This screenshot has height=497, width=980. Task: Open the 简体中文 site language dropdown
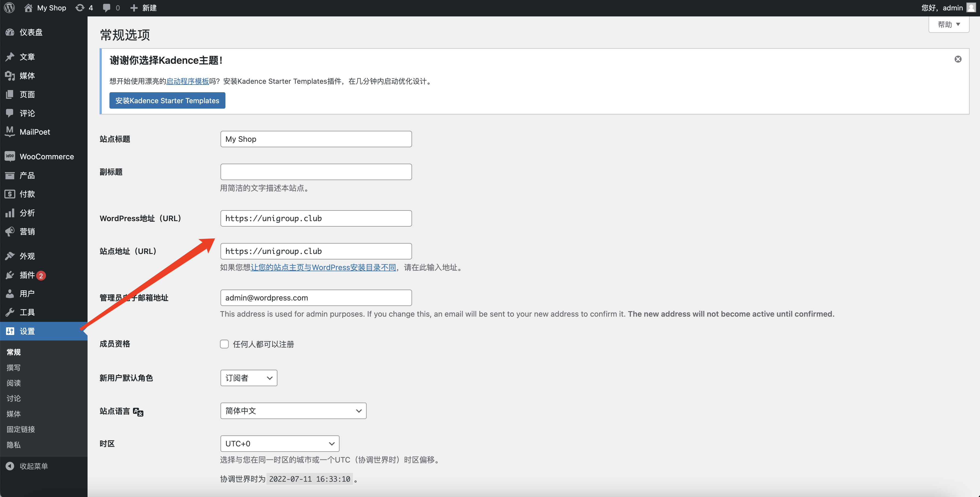[293, 411]
